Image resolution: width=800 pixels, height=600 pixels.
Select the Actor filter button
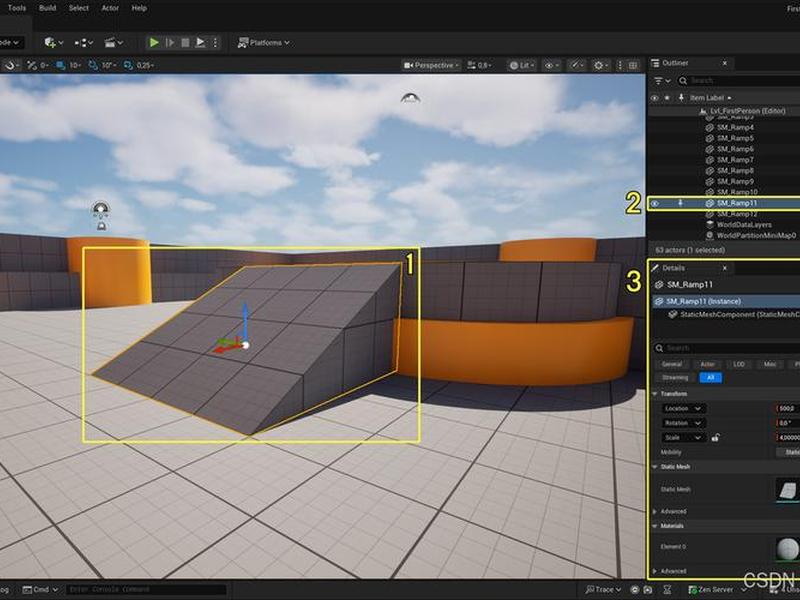coord(707,364)
